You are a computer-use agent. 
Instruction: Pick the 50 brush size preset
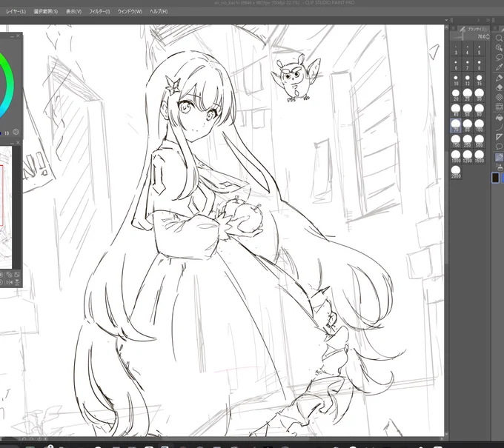click(x=468, y=110)
